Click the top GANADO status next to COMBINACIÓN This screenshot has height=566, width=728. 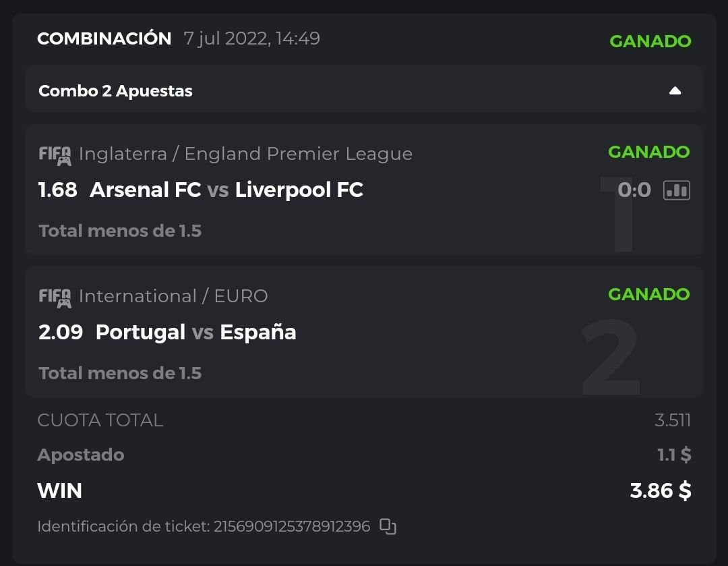[650, 41]
